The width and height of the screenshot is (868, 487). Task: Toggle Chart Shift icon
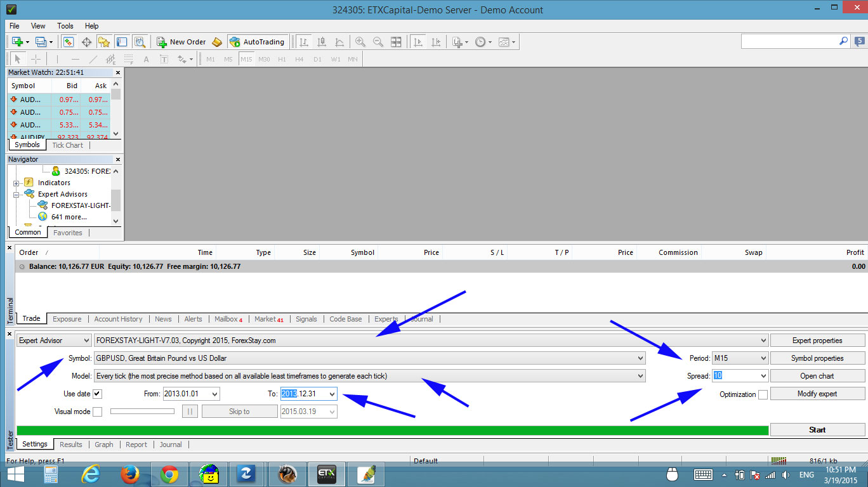(x=436, y=42)
